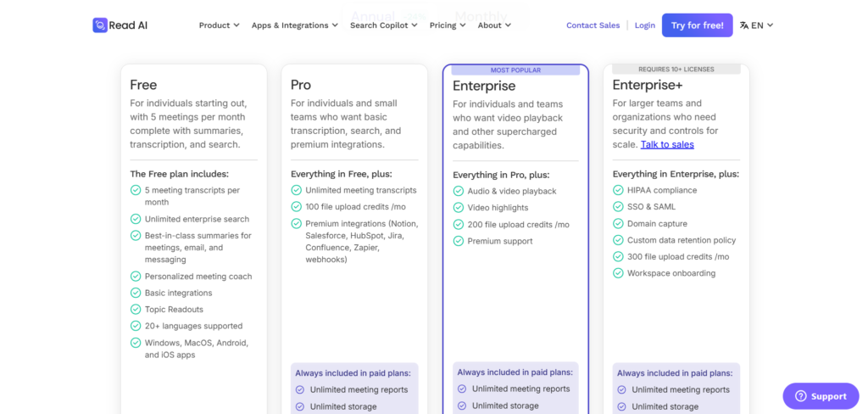Follow the Talk to sales link

pos(667,144)
